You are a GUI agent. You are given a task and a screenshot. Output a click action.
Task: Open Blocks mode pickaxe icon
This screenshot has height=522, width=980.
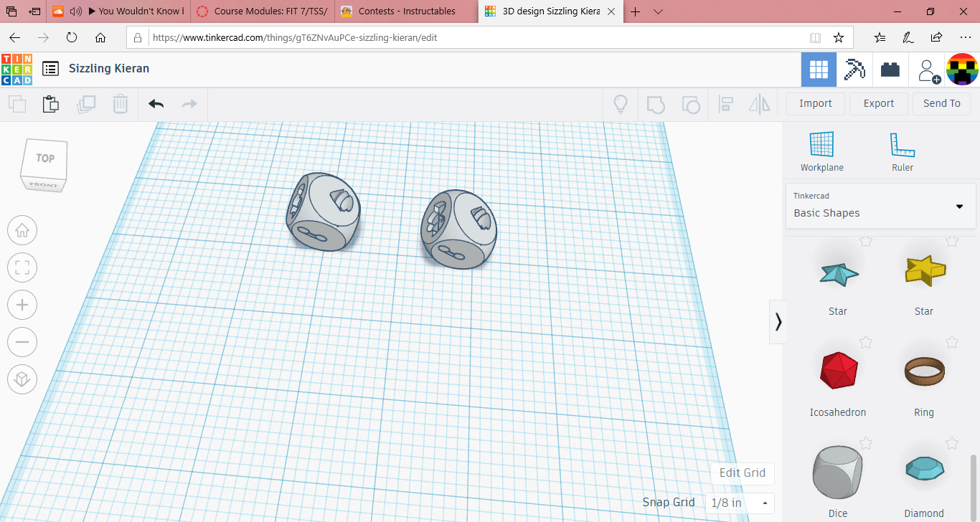click(x=854, y=70)
